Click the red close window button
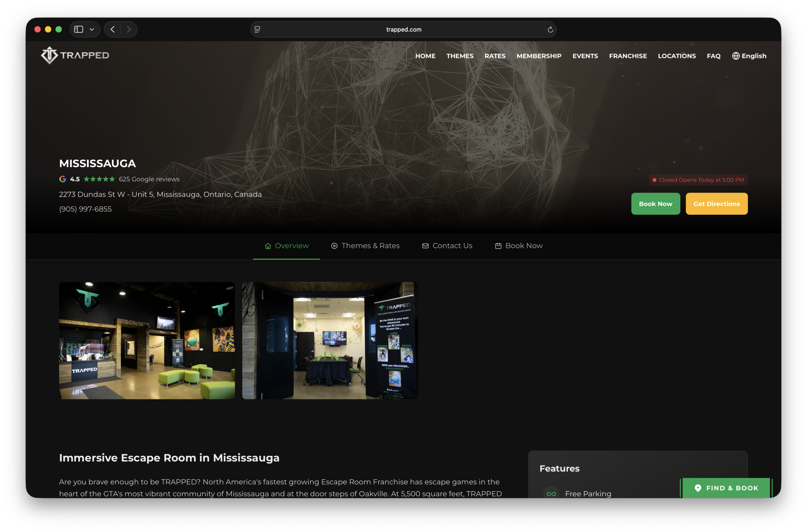807x532 pixels. (38, 30)
